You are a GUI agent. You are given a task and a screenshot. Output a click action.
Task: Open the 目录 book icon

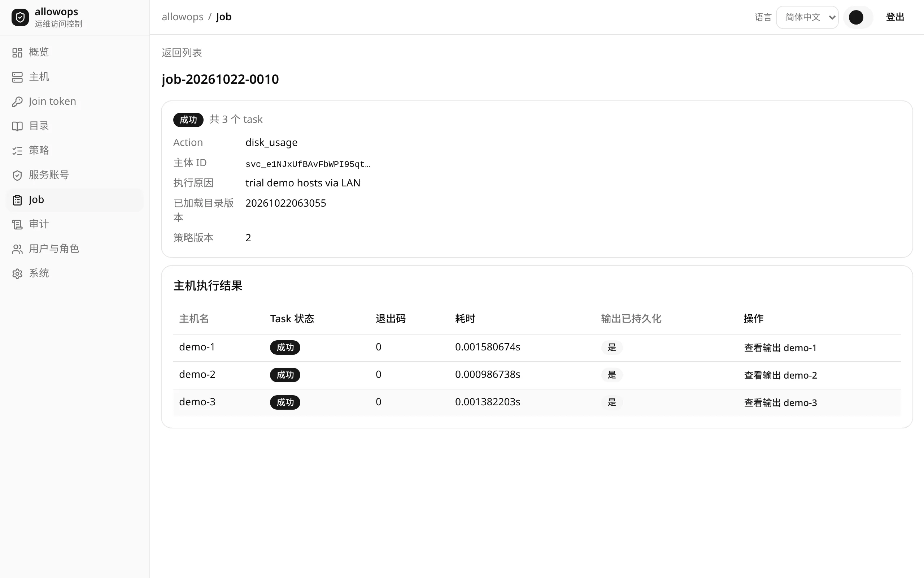[17, 126]
